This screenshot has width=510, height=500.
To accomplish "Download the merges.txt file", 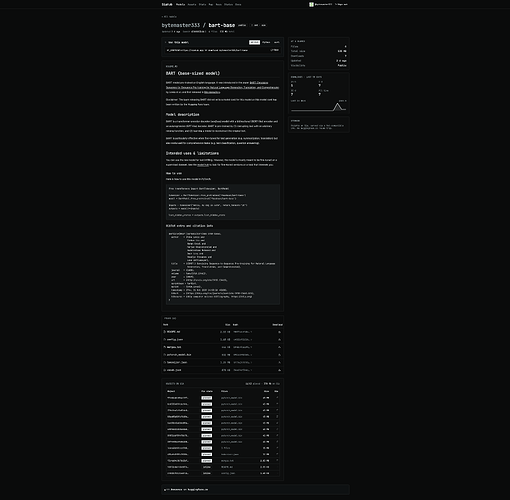I will click(x=279, y=347).
